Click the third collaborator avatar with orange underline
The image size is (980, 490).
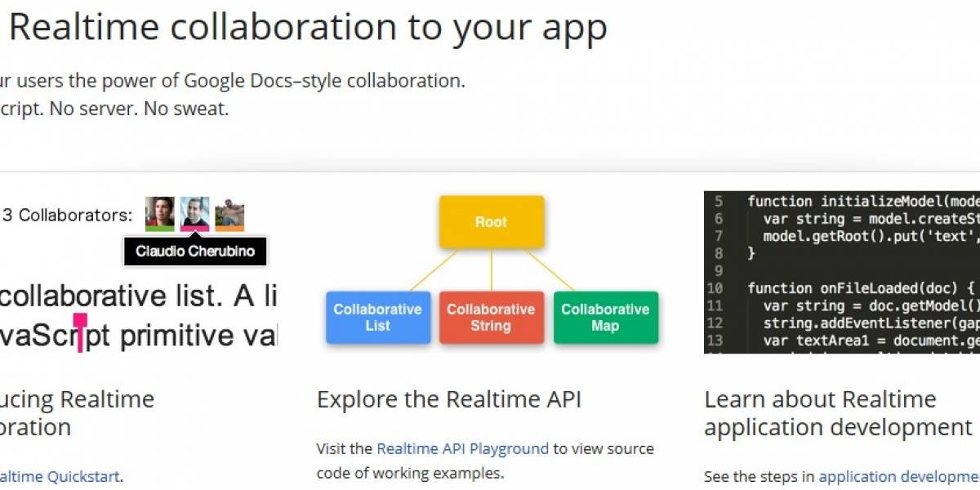click(230, 214)
